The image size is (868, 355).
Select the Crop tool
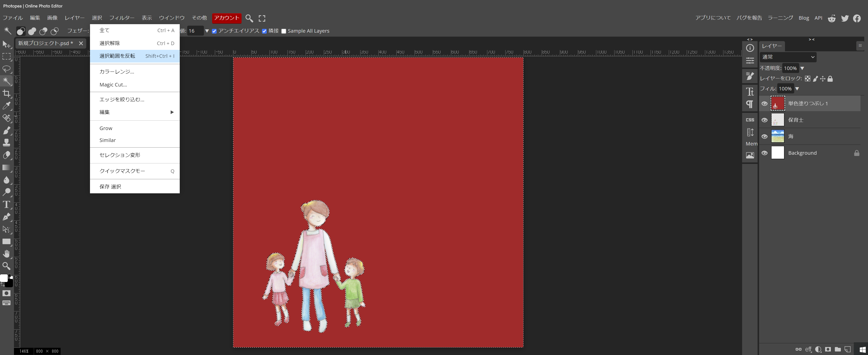pos(6,93)
